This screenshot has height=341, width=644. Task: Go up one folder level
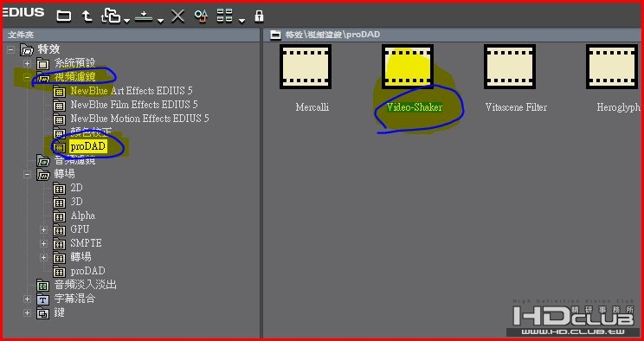point(87,16)
